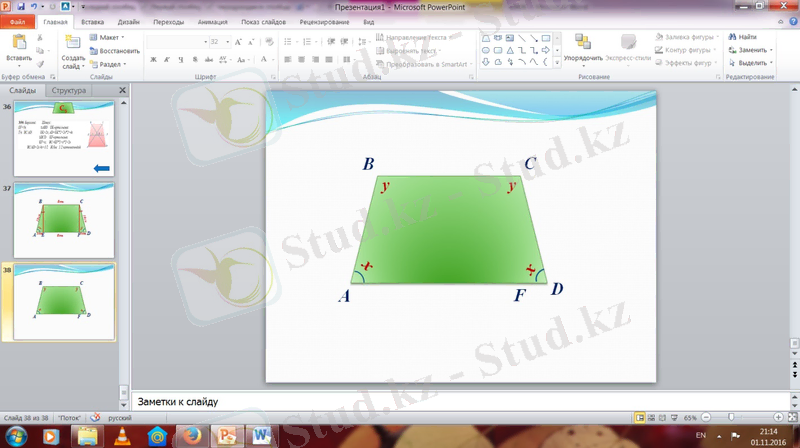Screen dimensions: 800x448
Task: Click the PowerPoint Help question mark icon
Action: (791, 20)
